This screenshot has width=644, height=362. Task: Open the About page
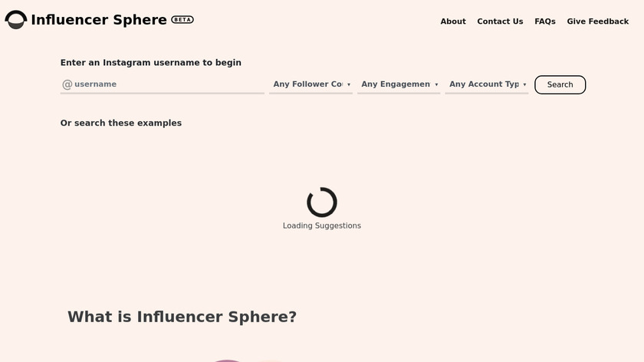tap(453, 21)
